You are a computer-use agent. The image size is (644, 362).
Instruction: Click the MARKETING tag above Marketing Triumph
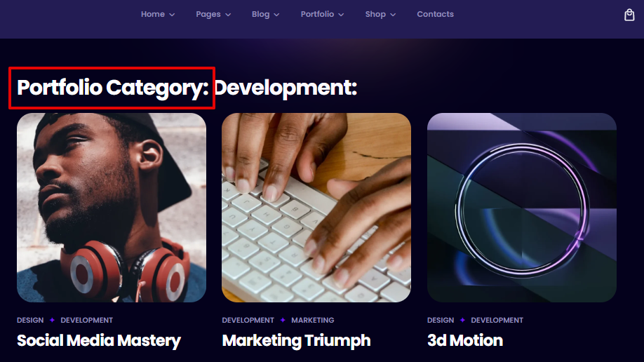(313, 320)
